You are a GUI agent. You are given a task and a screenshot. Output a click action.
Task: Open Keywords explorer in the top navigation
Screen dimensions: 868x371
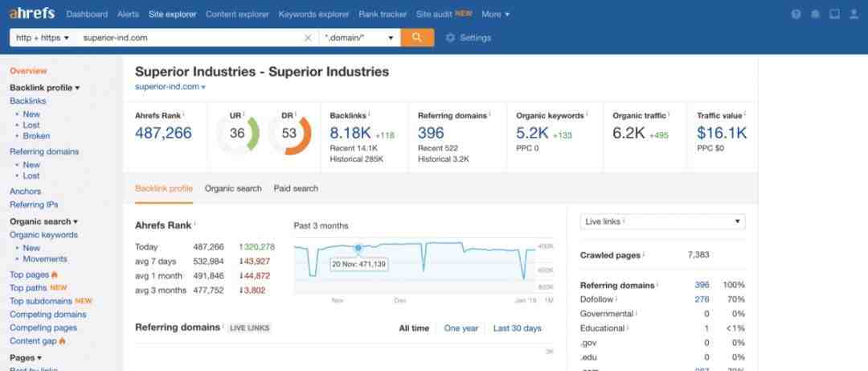point(314,14)
